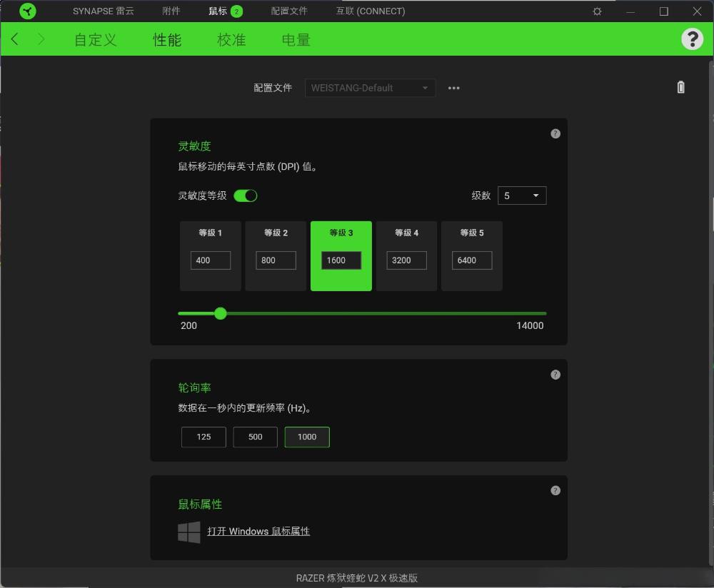Click the 等级 5 DPI input field
This screenshot has height=588, width=714.
pos(472,260)
